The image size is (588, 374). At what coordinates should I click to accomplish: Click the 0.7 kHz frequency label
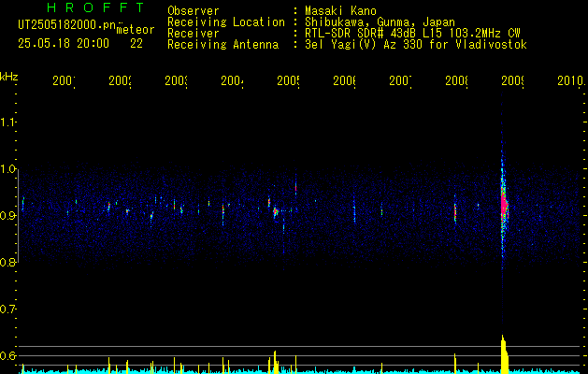coord(8,309)
